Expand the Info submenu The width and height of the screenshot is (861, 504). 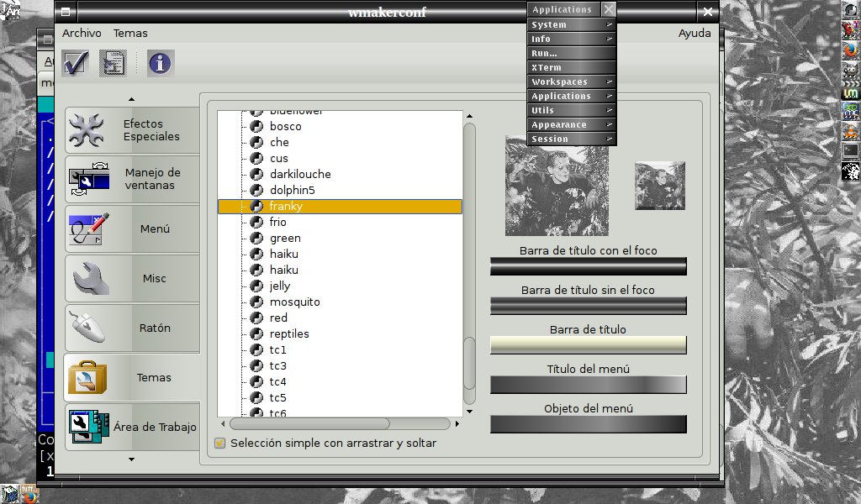point(571,39)
